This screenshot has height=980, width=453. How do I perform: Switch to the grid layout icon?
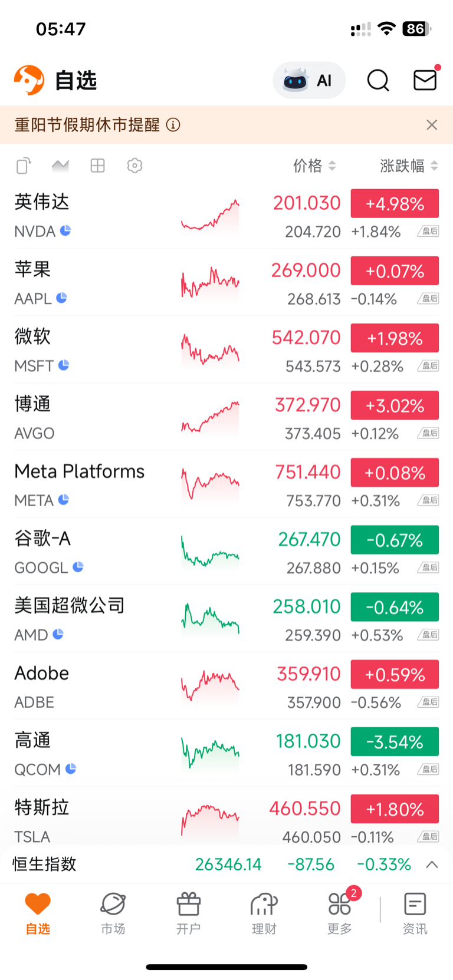point(97,166)
